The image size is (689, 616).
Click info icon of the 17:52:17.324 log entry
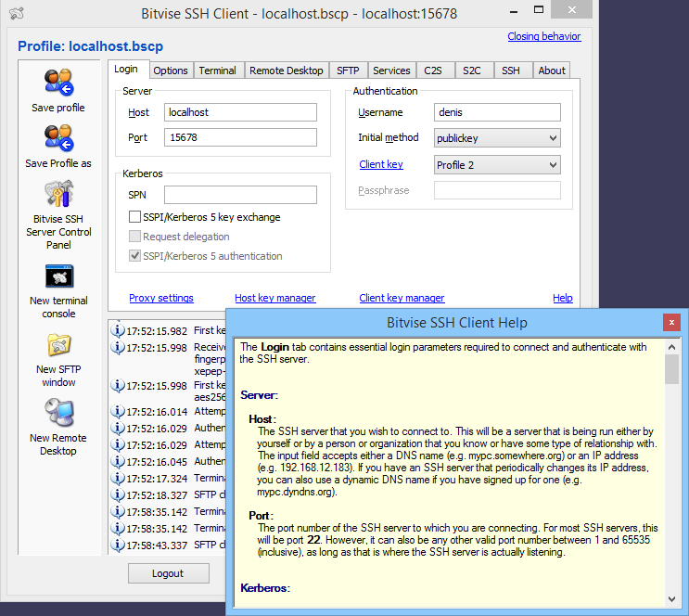117,478
